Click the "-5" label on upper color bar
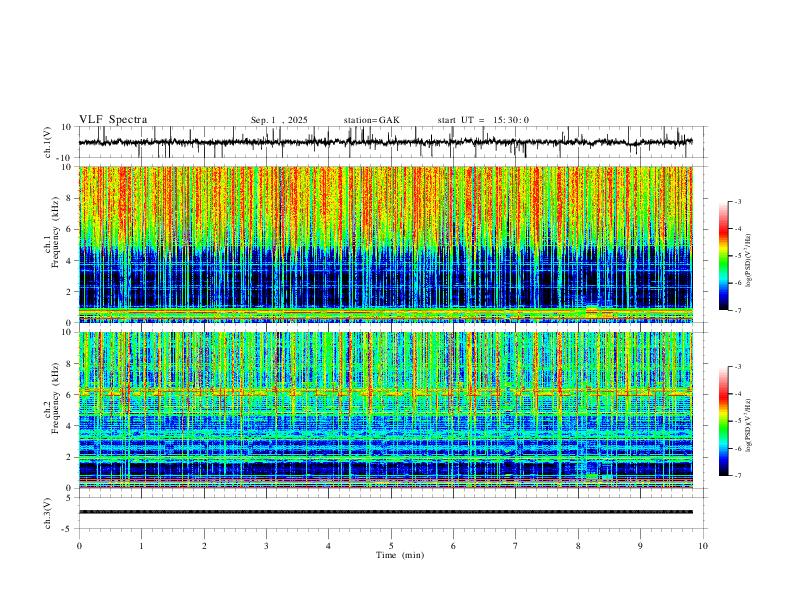This screenshot has width=792, height=612. (x=737, y=256)
